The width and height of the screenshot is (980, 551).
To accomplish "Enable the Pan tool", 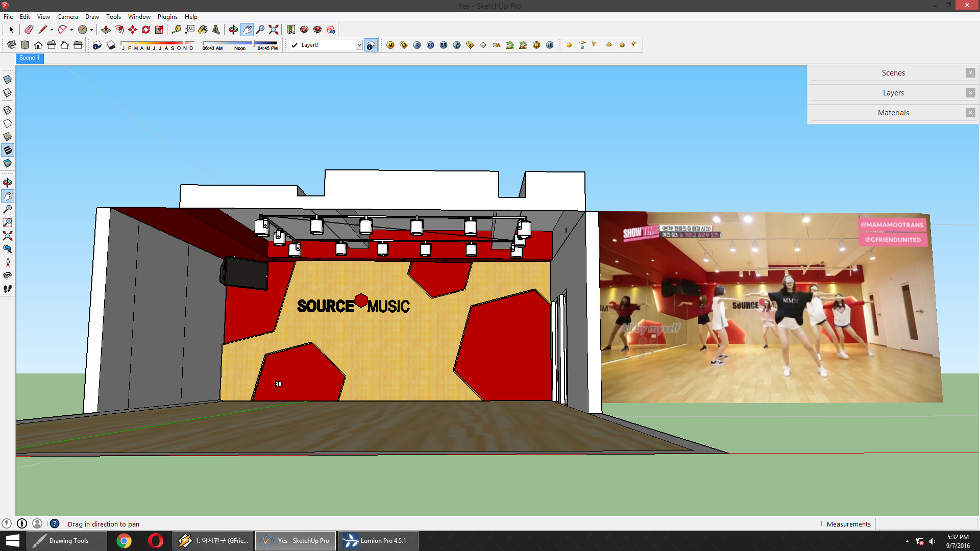I will (248, 30).
